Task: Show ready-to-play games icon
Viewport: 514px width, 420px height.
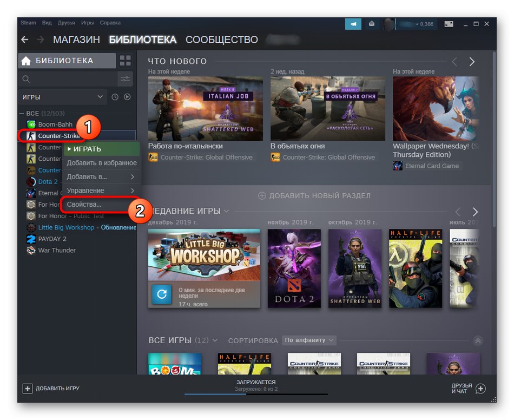Action: tap(127, 97)
